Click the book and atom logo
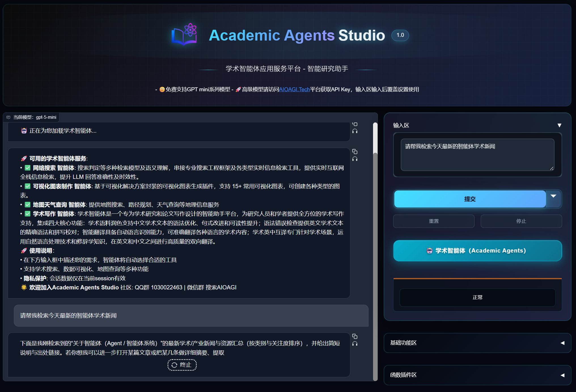This screenshot has height=392, width=576. (x=184, y=35)
